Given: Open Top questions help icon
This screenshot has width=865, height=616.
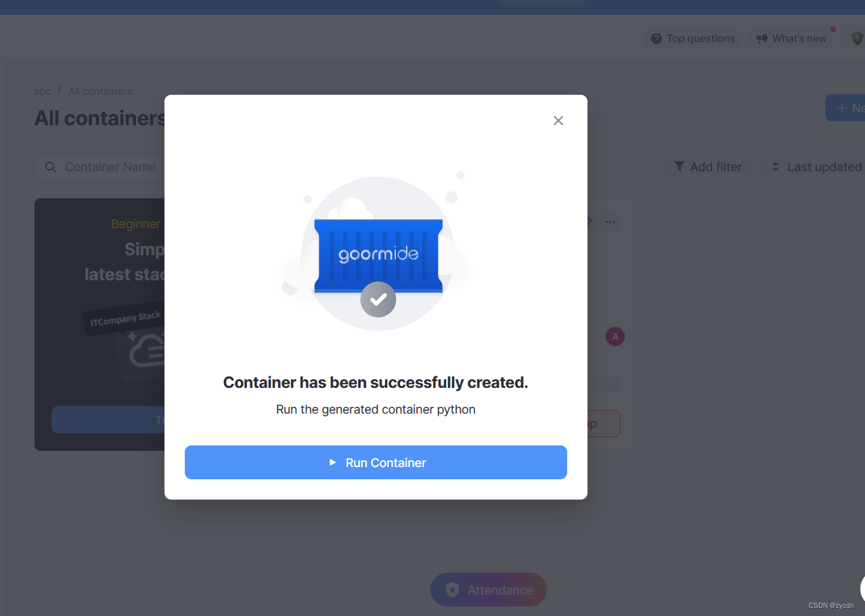Looking at the screenshot, I should coord(656,39).
